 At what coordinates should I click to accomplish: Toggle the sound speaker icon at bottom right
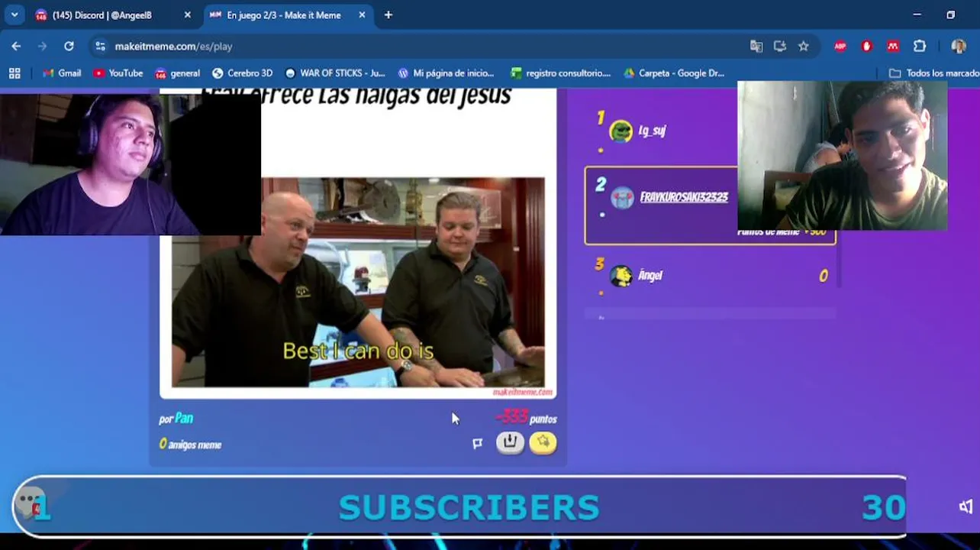pos(966,506)
